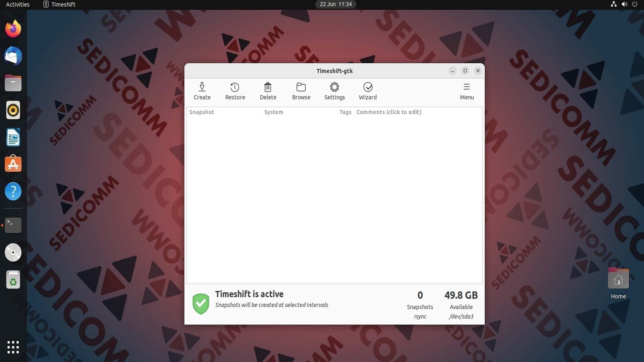Screen dimensions: 644x362
Task: Click the 0 Snapshots count
Action: click(420, 295)
